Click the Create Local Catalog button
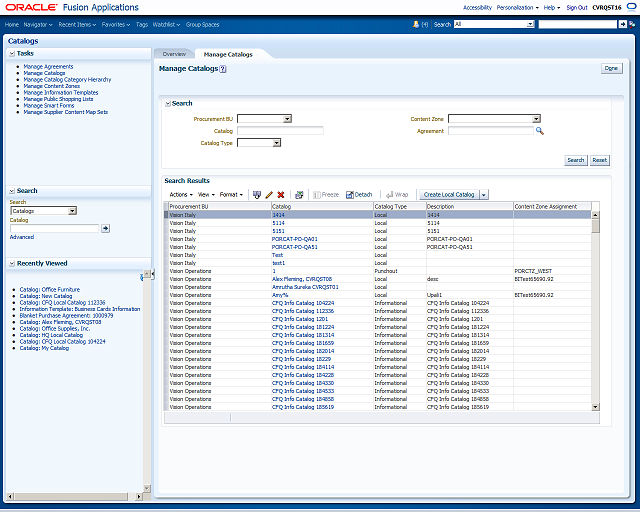Image resolution: width=640 pixels, height=512 pixels. tap(449, 195)
